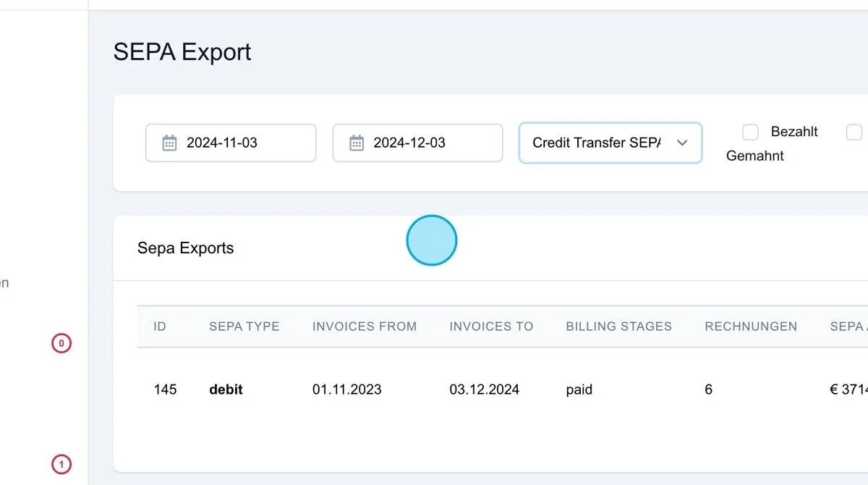Sort by SEPA TYPE column header
Viewport: 868px width, 485px height.
pyautogui.click(x=244, y=326)
